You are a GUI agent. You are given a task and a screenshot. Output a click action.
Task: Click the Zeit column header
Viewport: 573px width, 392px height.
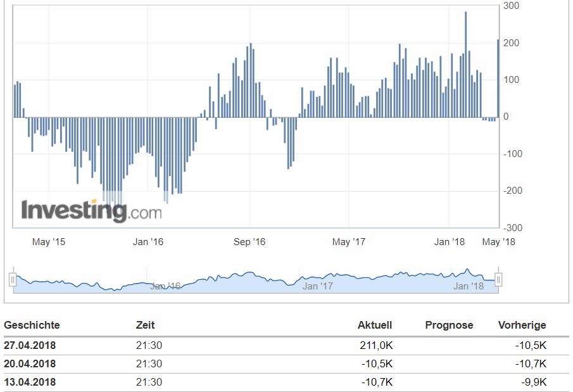pyautogui.click(x=145, y=325)
